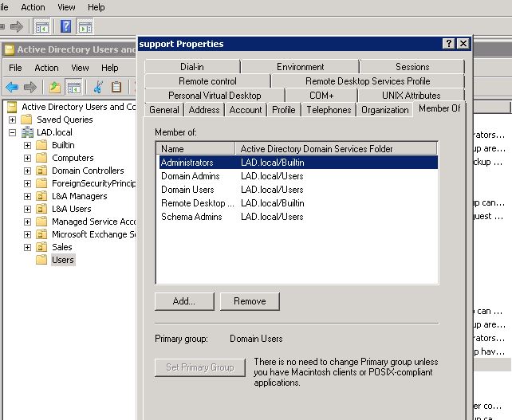Click the show/hide console tree icon in outer toolbar

point(42,27)
